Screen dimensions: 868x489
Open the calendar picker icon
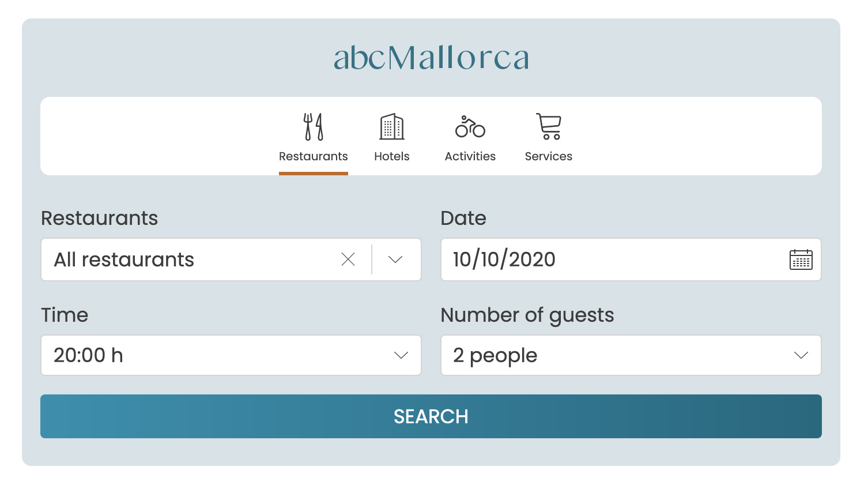[801, 260]
